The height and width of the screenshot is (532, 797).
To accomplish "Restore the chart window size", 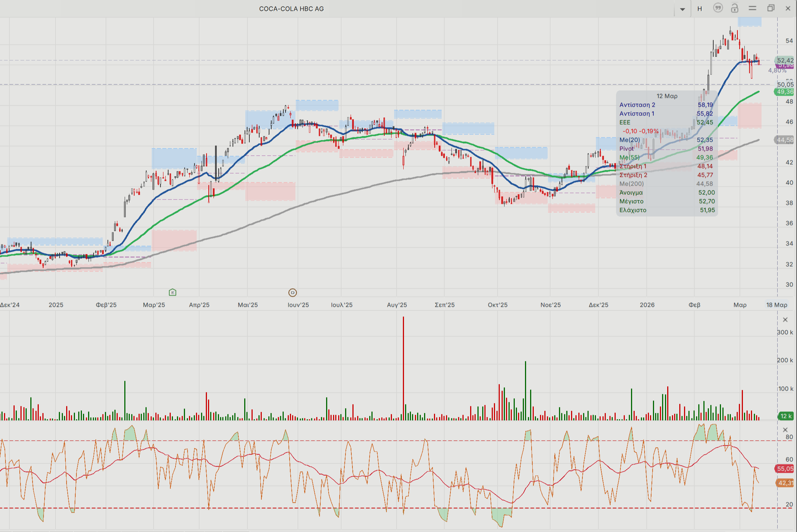I will (x=771, y=8).
